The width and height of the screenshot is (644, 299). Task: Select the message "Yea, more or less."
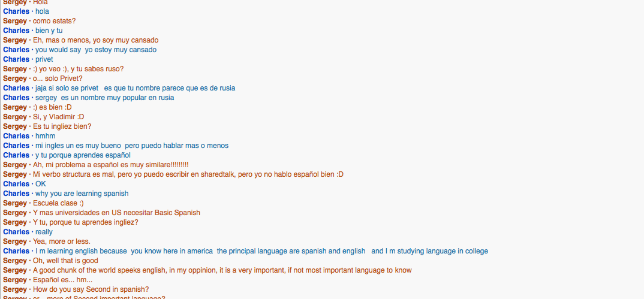62,241
